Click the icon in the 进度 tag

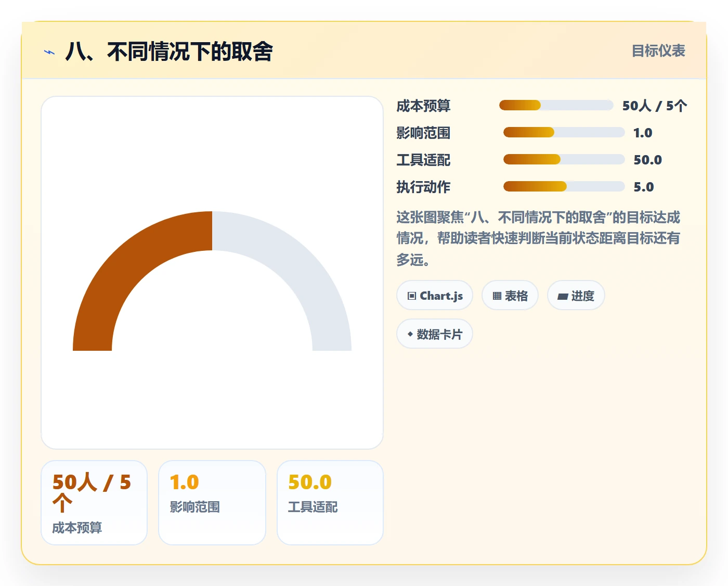pyautogui.click(x=563, y=297)
